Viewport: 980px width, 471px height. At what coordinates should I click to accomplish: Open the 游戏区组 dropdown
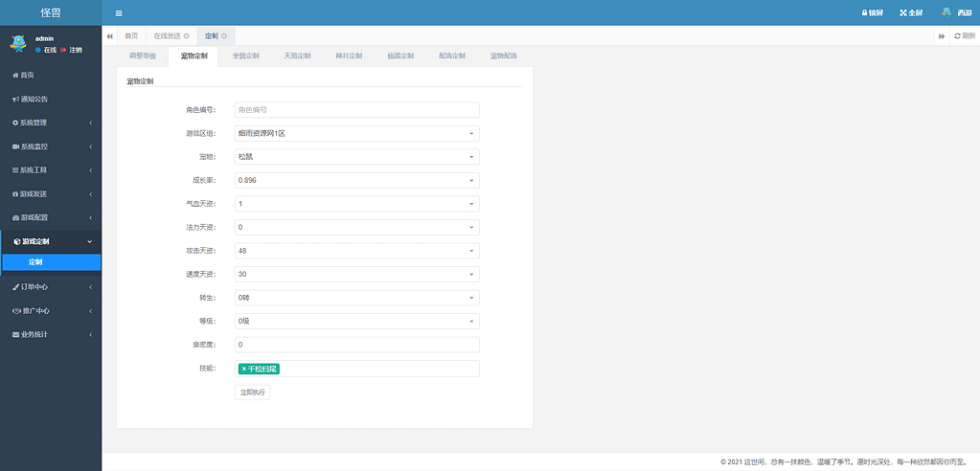pyautogui.click(x=356, y=134)
